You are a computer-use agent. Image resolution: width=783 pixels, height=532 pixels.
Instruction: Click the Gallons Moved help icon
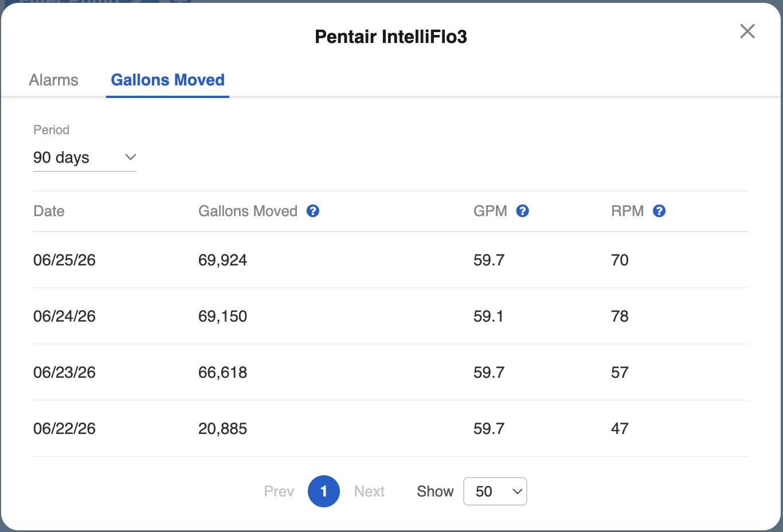(x=313, y=211)
